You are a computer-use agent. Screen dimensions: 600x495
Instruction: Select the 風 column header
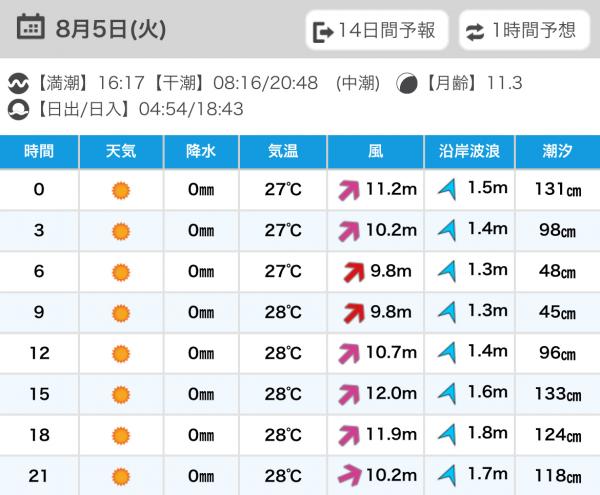coord(375,151)
